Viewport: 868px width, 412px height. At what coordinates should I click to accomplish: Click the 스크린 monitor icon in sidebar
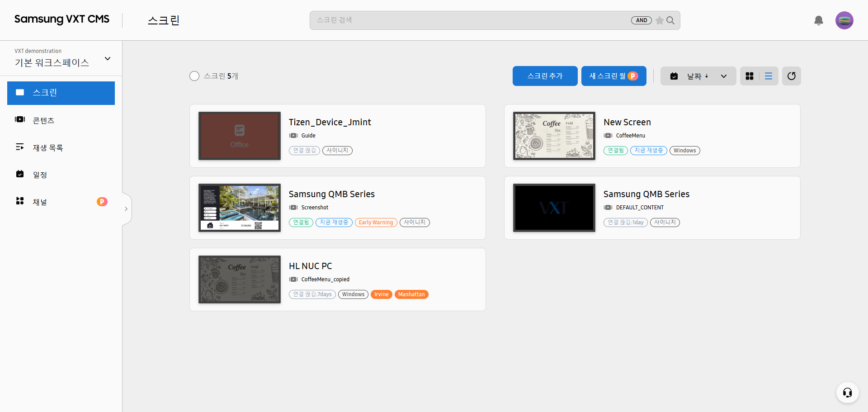20,93
